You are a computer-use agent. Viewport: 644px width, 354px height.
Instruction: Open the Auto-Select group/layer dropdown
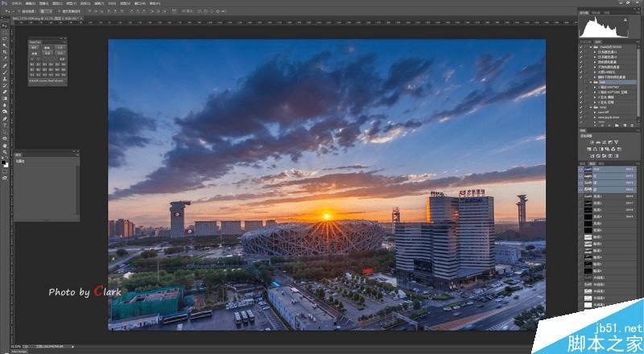coord(46,11)
